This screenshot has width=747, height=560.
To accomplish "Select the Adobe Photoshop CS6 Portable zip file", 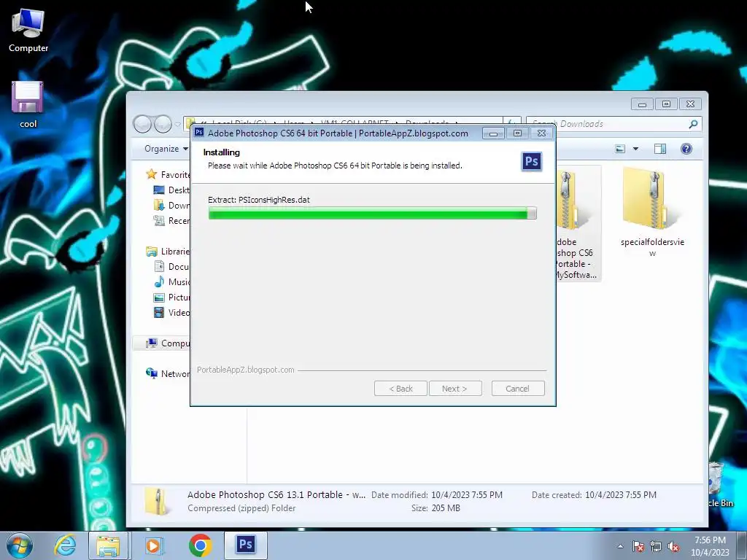I will click(577, 224).
